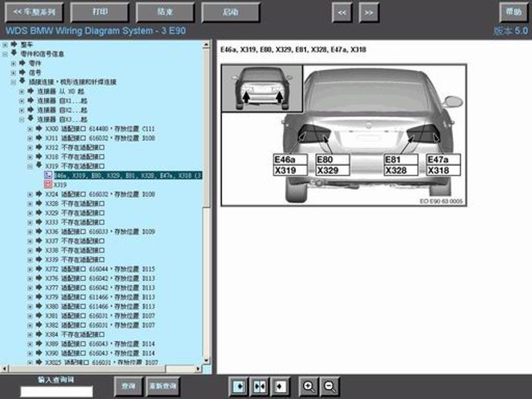This screenshot has height=399, width=532.
Task: Expand the 整车 tree node
Action: coord(5,45)
